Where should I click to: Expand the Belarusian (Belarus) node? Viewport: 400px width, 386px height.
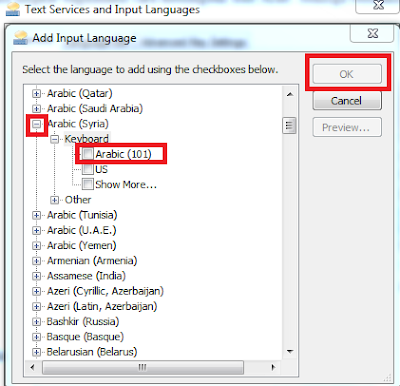(x=37, y=352)
